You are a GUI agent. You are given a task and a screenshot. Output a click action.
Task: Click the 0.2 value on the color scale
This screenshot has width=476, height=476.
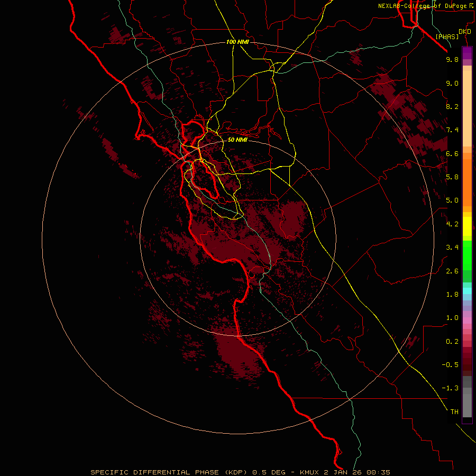(452, 342)
